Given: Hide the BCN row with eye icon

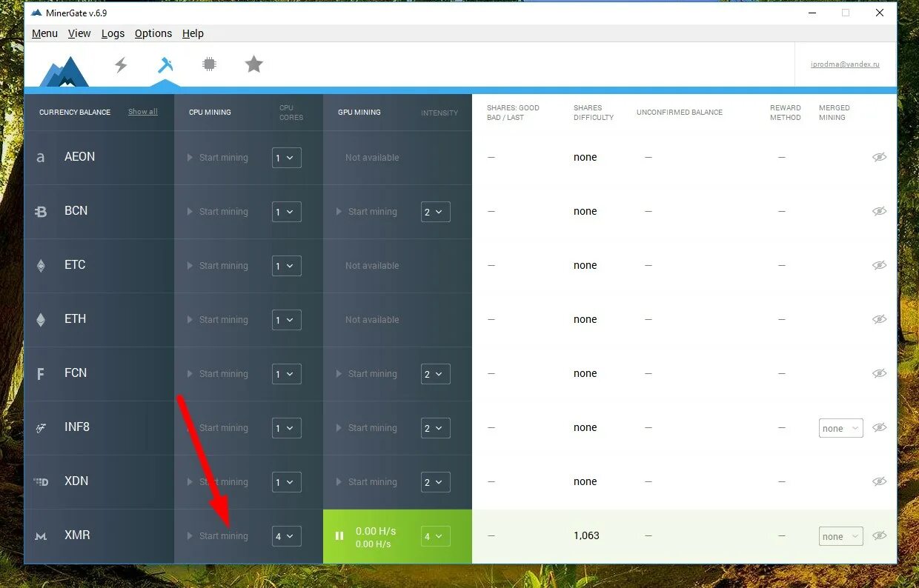Looking at the screenshot, I should 879,211.
